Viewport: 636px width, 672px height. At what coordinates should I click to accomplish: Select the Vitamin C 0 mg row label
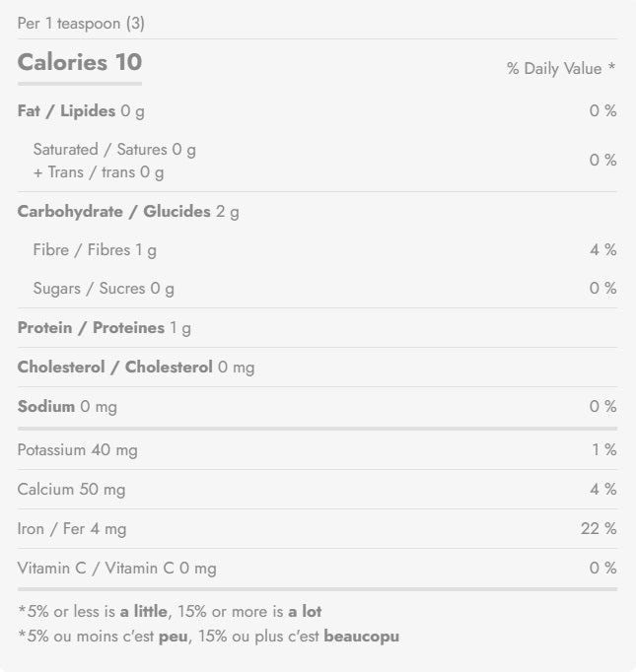(116, 569)
